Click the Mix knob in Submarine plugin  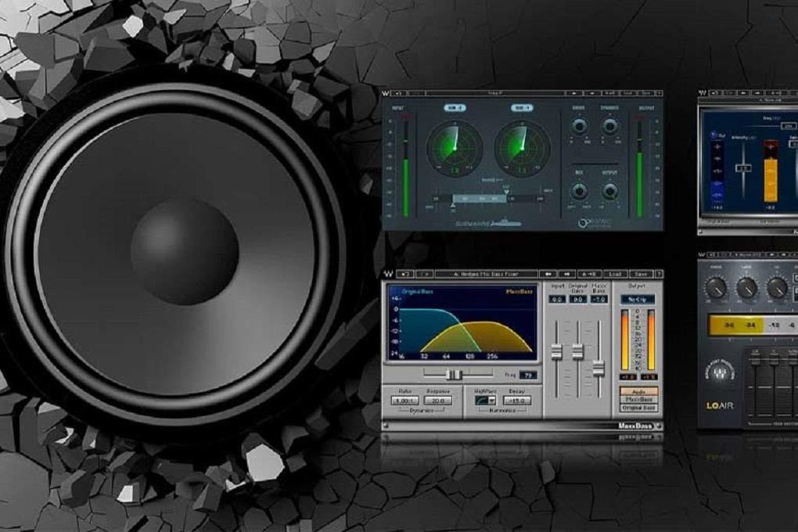click(x=580, y=191)
